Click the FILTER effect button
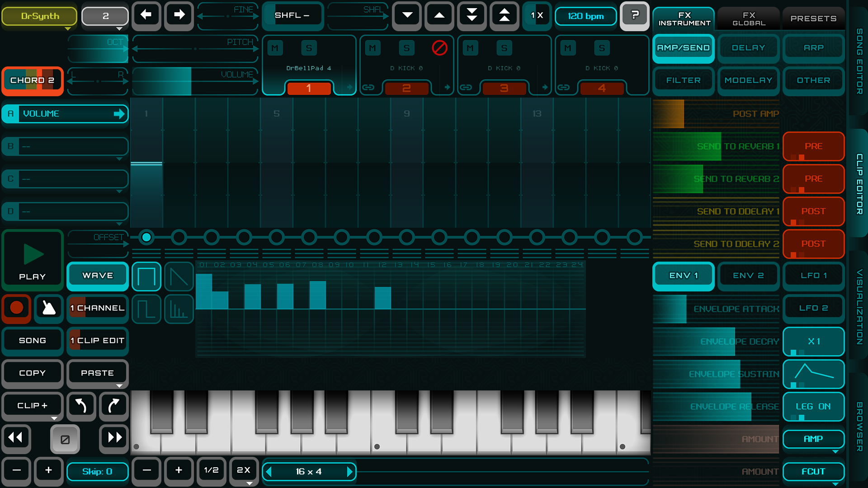The image size is (868, 488). [683, 80]
